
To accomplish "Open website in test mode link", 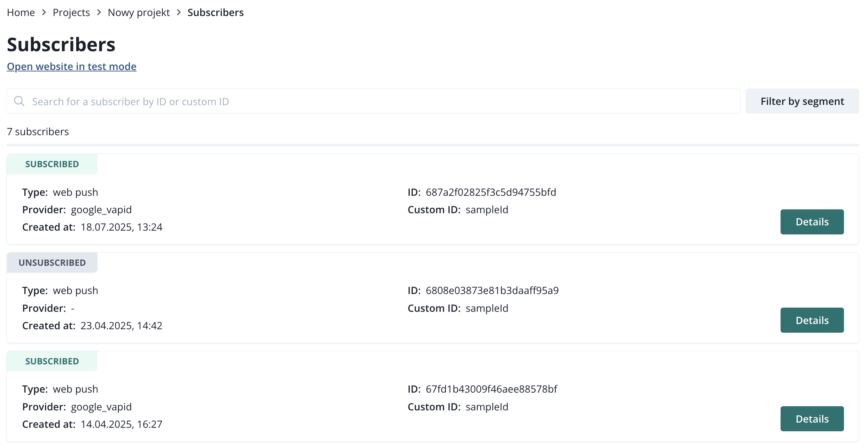I will pyautogui.click(x=71, y=67).
